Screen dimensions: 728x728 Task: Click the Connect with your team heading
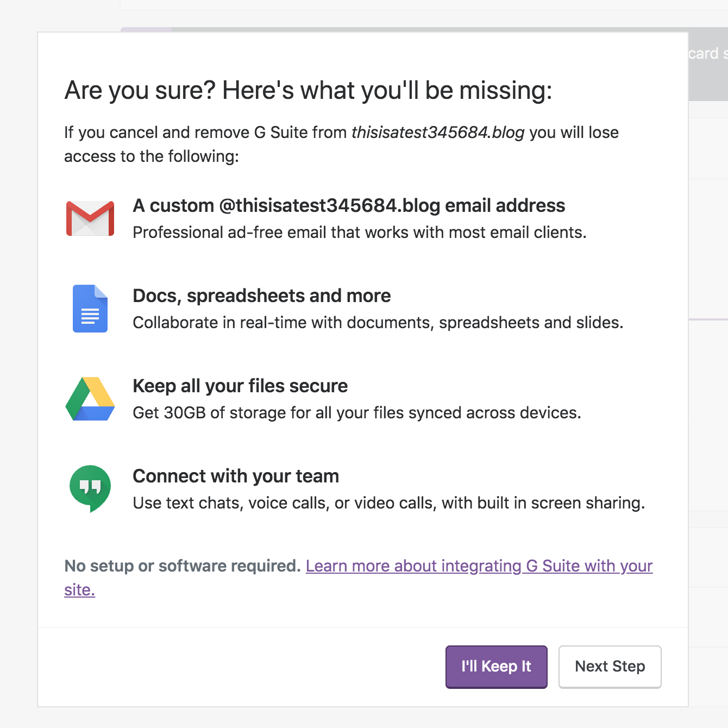(x=236, y=476)
